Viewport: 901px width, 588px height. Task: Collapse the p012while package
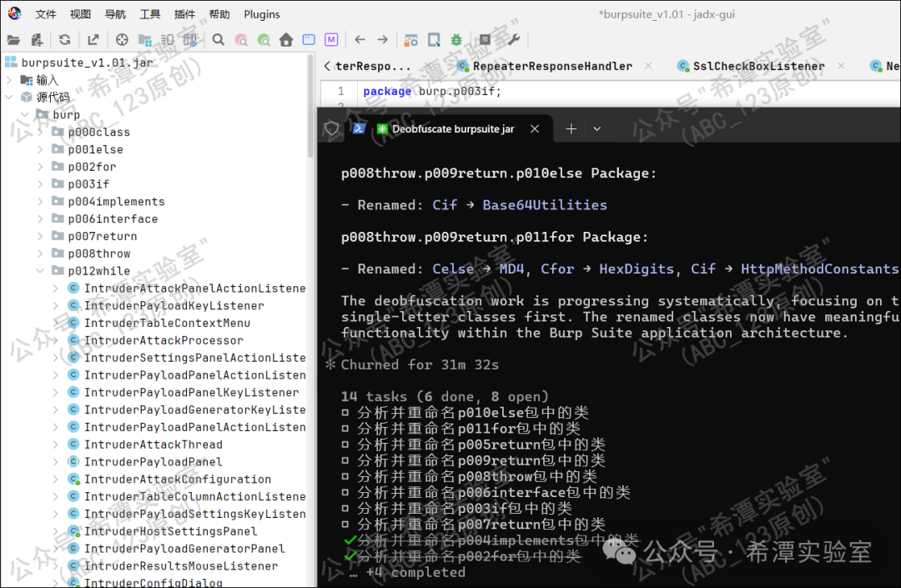[x=40, y=270]
